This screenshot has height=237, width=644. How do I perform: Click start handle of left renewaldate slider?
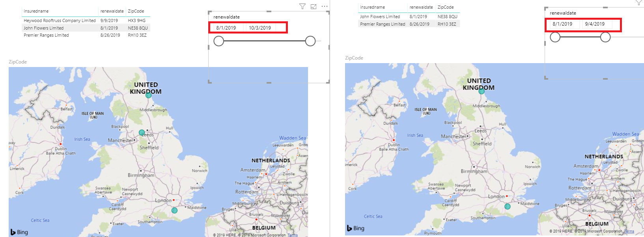(x=218, y=41)
